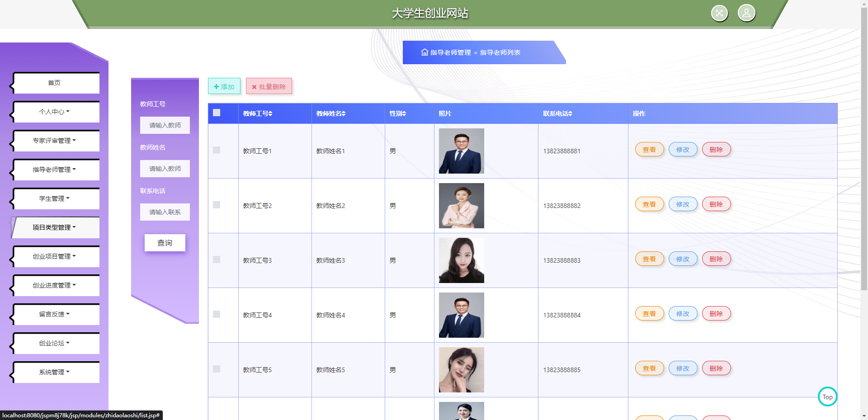Click the fullscreen toggle icon in header
This screenshot has height=420, width=868.
(x=719, y=13)
